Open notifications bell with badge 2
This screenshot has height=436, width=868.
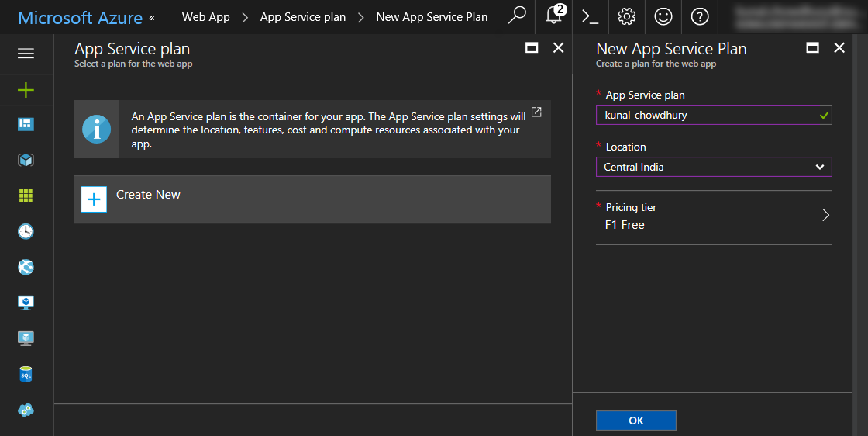[x=555, y=16]
